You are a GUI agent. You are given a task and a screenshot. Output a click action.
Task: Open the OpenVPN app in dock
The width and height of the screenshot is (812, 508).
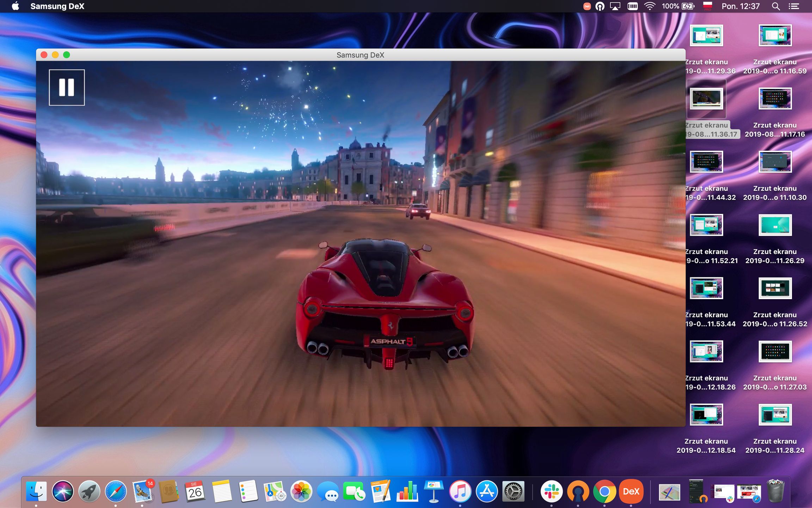tap(578, 491)
